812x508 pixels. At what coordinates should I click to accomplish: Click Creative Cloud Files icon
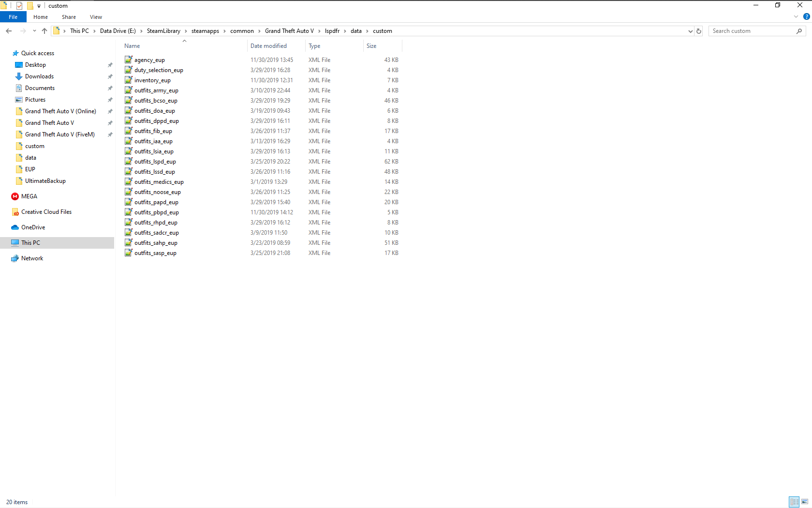point(15,212)
